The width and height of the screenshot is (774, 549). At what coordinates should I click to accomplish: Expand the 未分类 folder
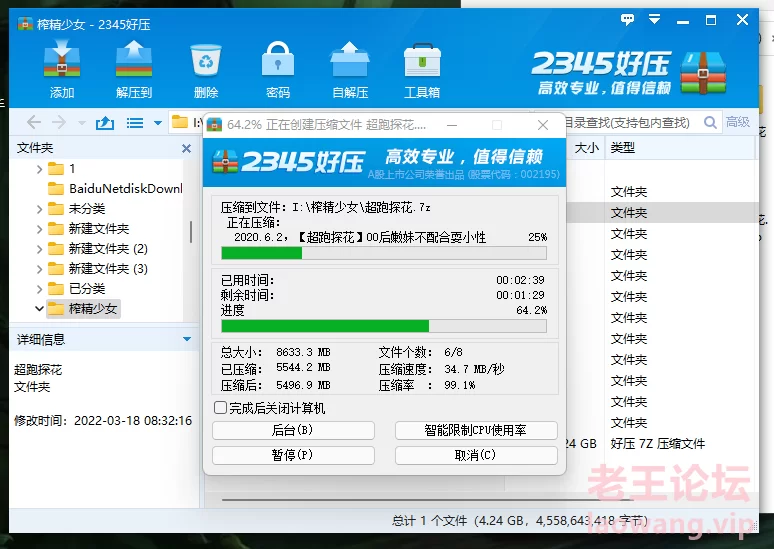pos(39,209)
